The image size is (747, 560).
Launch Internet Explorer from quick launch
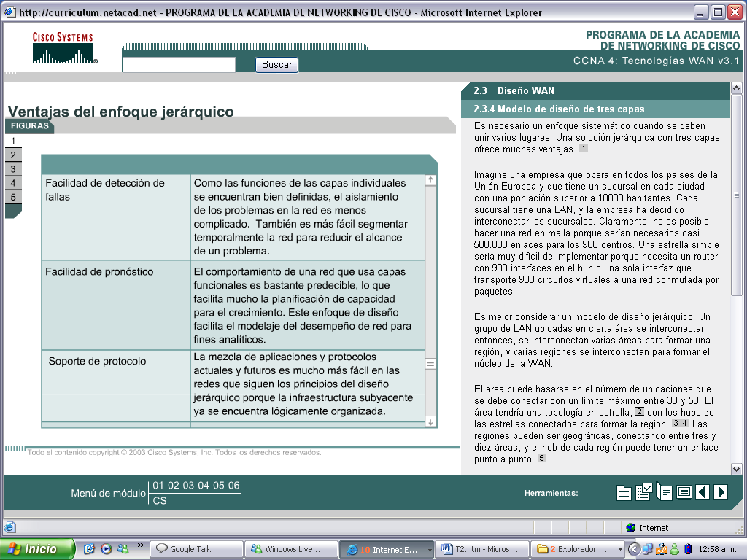point(89,548)
